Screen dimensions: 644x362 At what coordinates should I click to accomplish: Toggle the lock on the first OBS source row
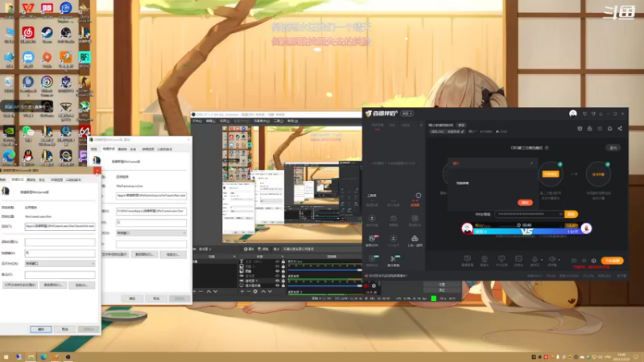click(x=283, y=261)
